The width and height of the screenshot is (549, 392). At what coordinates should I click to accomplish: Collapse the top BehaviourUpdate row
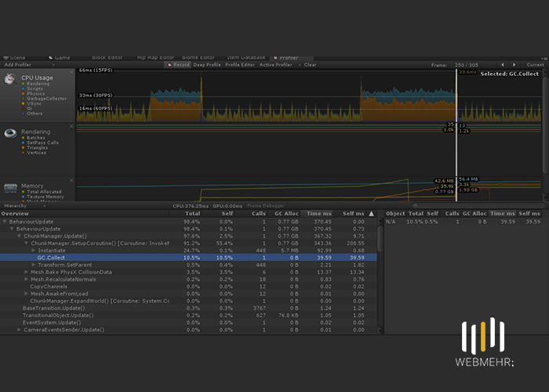(x=5, y=222)
